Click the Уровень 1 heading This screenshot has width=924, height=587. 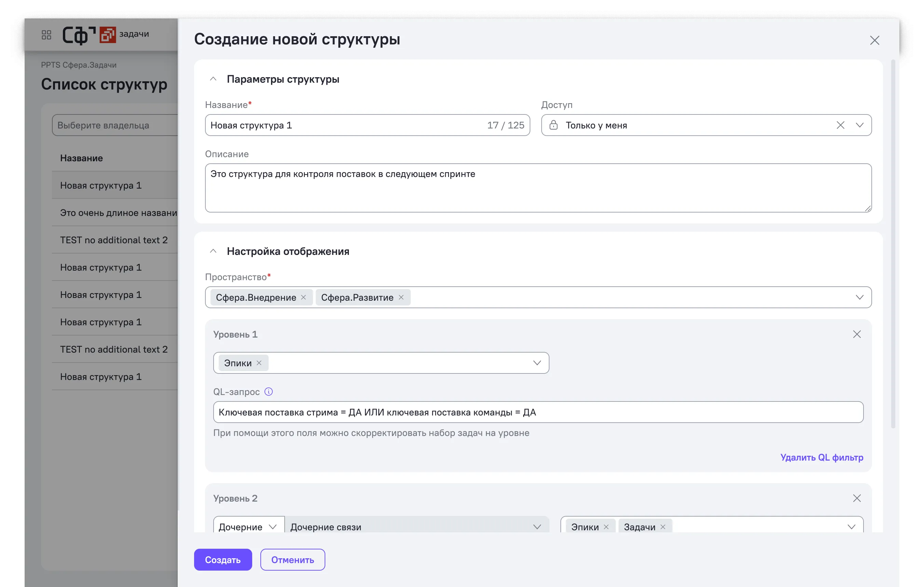pyautogui.click(x=235, y=334)
